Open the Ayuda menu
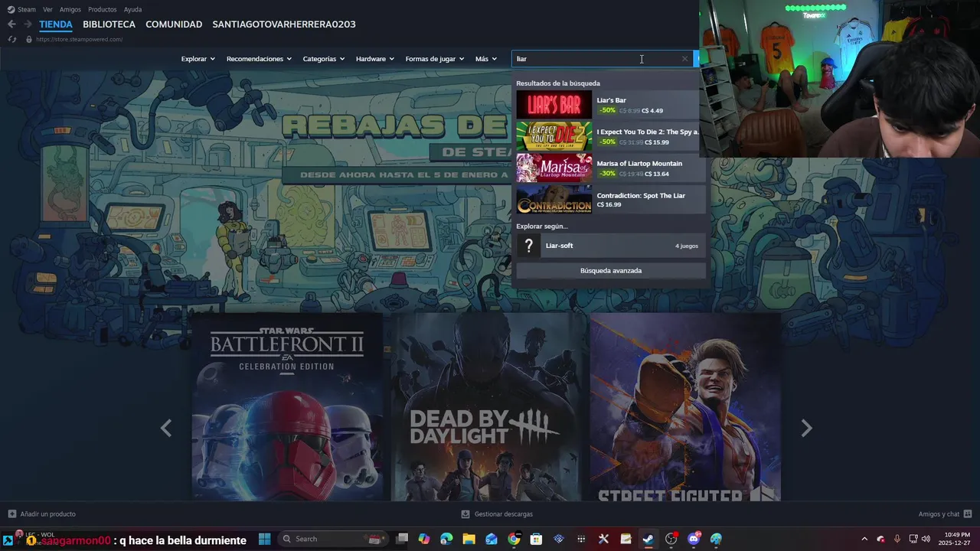 [132, 9]
